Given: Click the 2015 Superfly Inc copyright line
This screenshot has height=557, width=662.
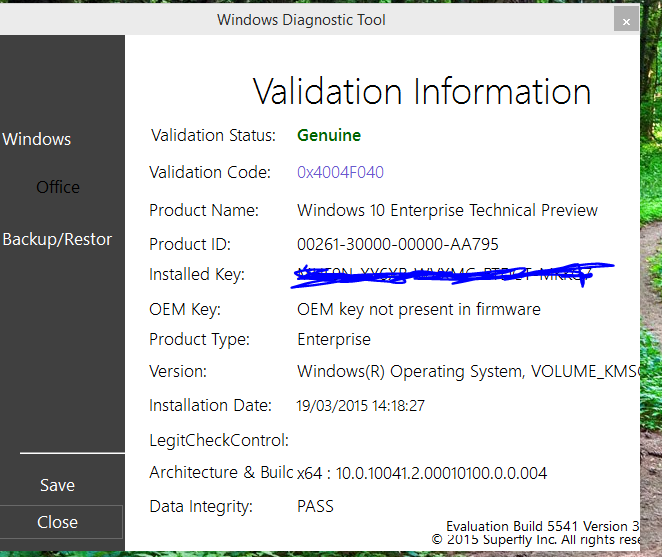Looking at the screenshot, I should pyautogui.click(x=536, y=540).
